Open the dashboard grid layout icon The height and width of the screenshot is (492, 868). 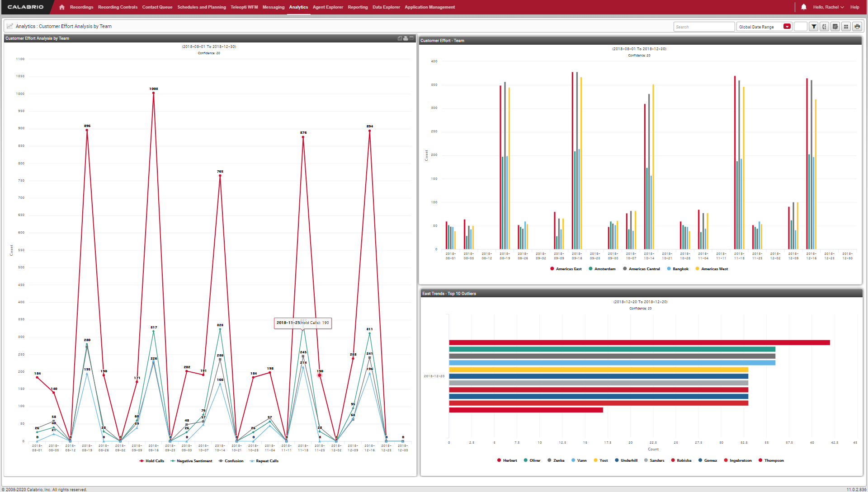846,27
